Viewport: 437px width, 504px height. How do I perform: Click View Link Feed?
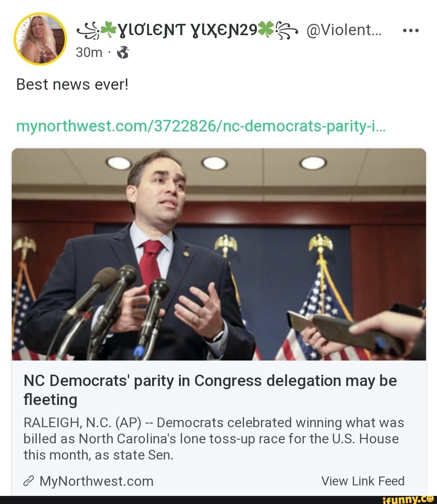363,481
